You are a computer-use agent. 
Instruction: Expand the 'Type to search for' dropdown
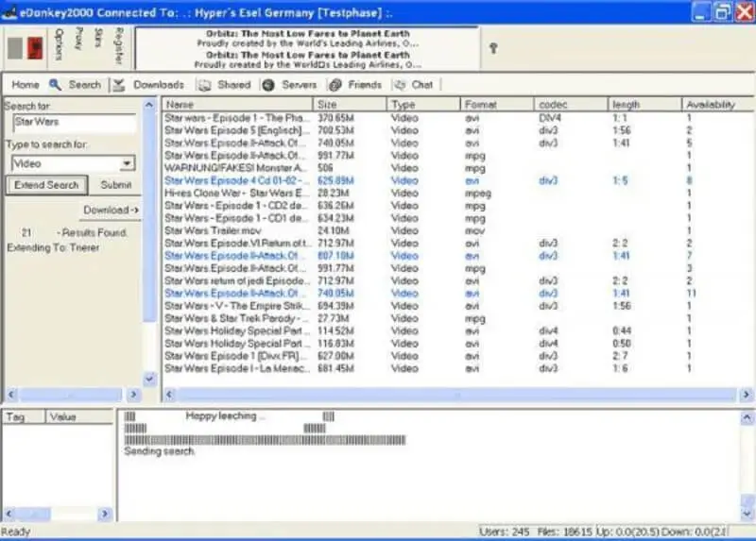click(128, 163)
